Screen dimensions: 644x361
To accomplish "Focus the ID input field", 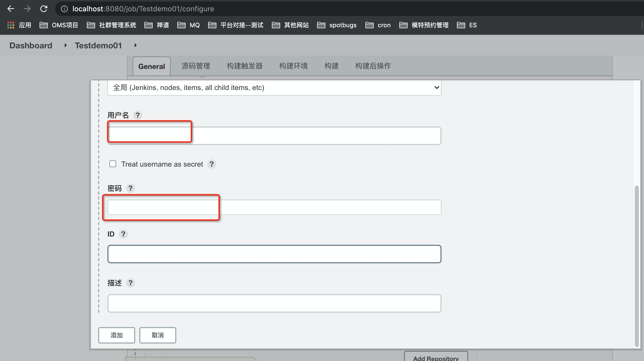I will 274,254.
